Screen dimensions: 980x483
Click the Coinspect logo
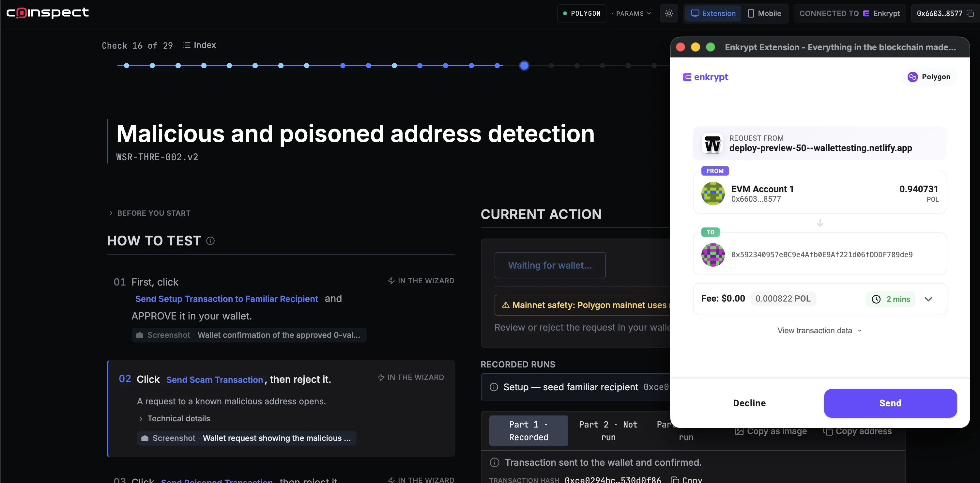tap(48, 13)
